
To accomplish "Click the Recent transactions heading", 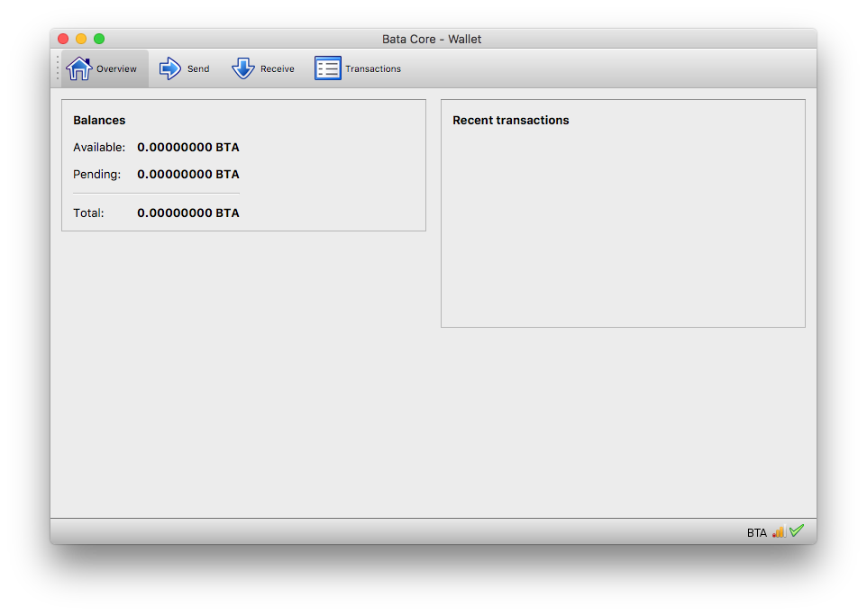I will point(510,121).
